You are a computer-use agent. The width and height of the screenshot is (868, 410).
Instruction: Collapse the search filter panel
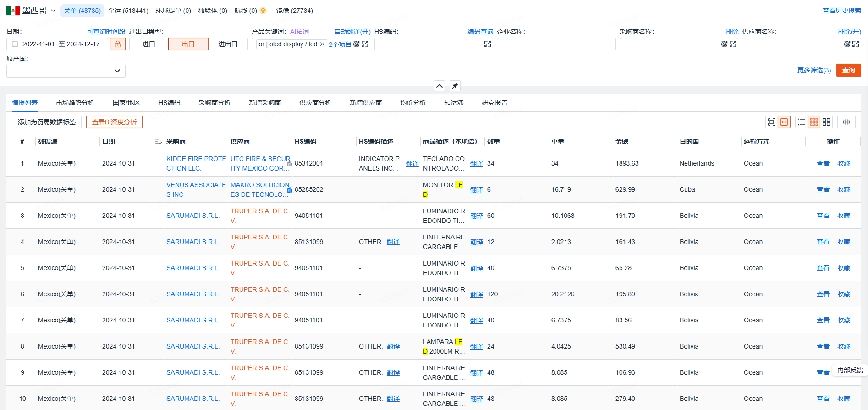[439, 86]
